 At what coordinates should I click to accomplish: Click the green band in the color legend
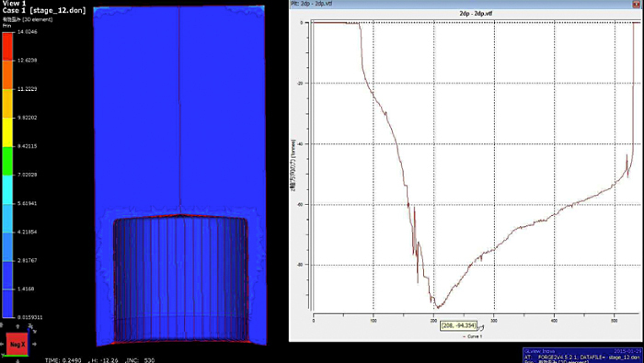click(7, 161)
